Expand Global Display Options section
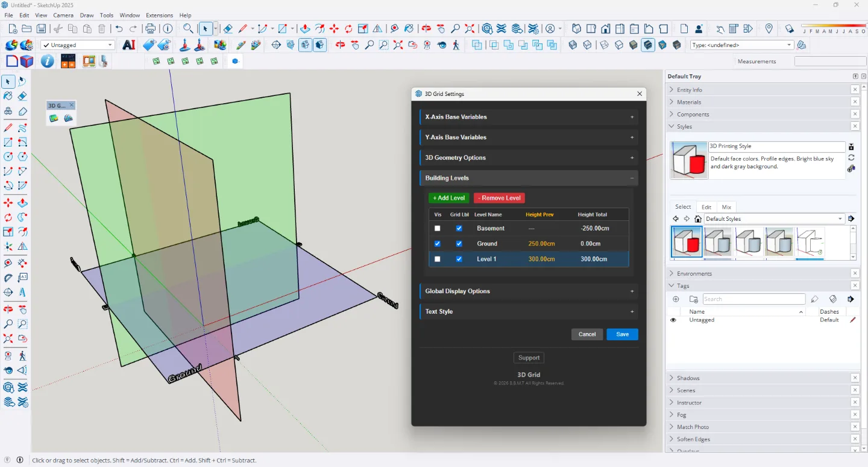 tap(529, 291)
